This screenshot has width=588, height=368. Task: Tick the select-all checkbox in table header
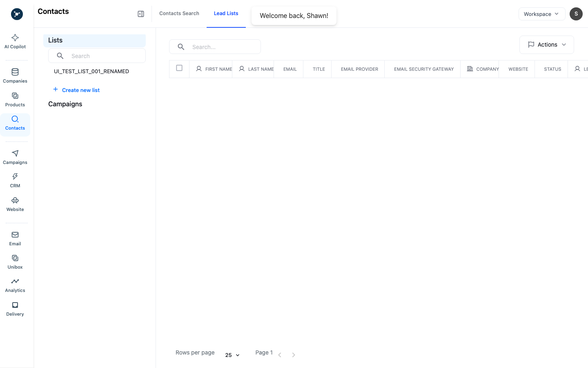click(x=179, y=68)
